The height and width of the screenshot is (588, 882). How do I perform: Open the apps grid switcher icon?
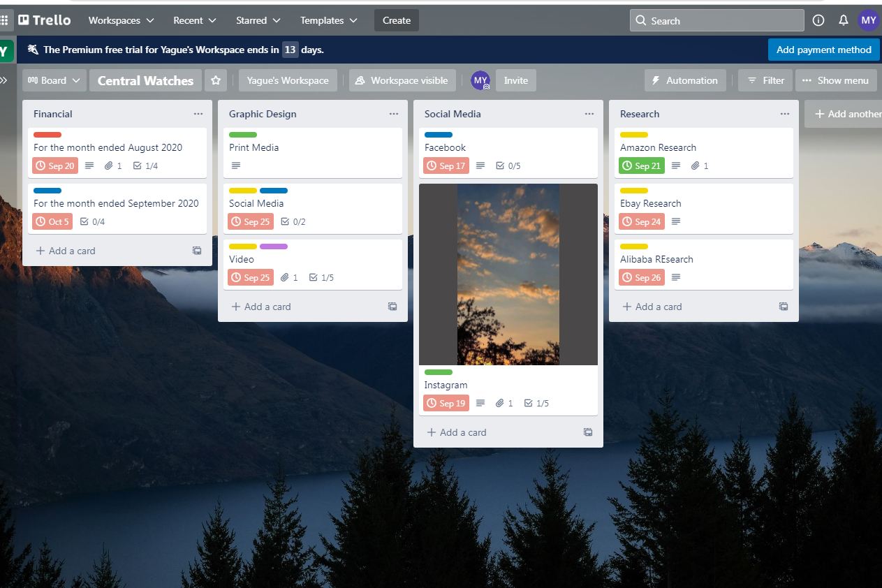(x=3, y=20)
